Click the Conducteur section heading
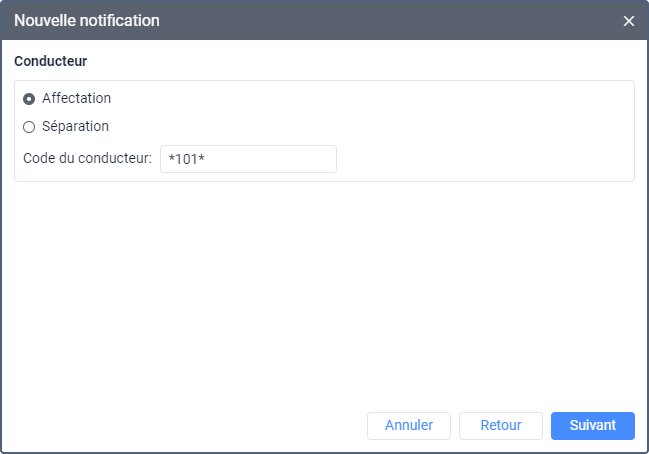 click(51, 61)
